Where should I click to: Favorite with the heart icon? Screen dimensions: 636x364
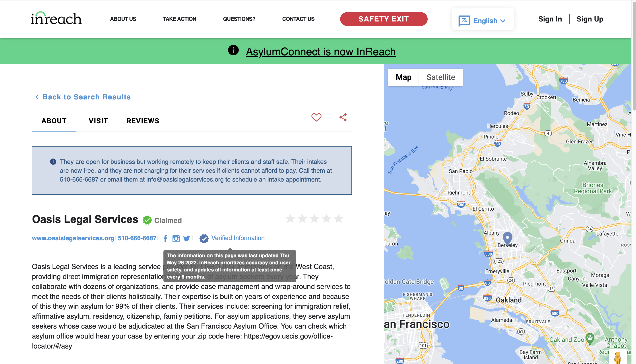click(316, 117)
